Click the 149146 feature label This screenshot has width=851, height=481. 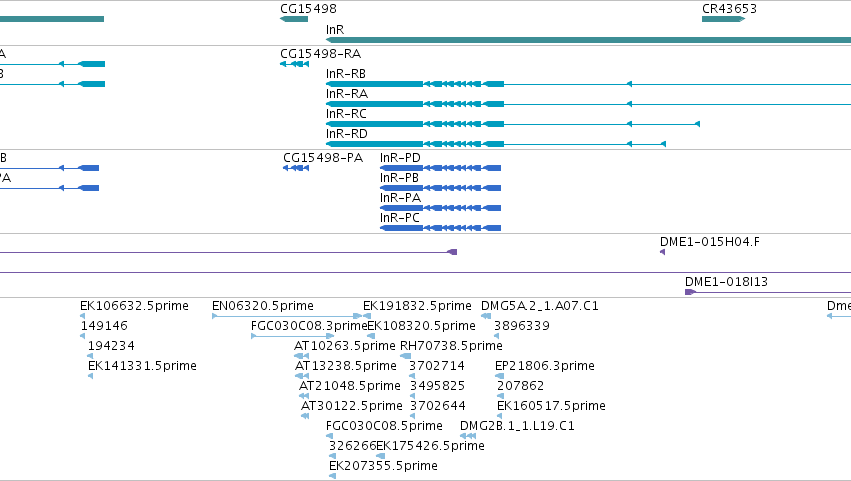tap(104, 326)
